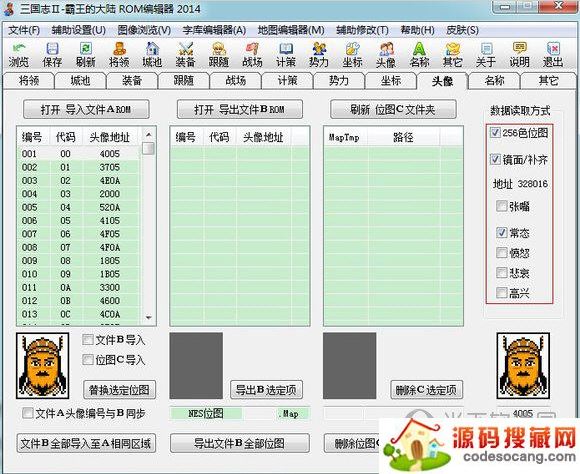580x474 pixels.
Task: Click scroll-down arrow of list A
Action: click(x=148, y=317)
